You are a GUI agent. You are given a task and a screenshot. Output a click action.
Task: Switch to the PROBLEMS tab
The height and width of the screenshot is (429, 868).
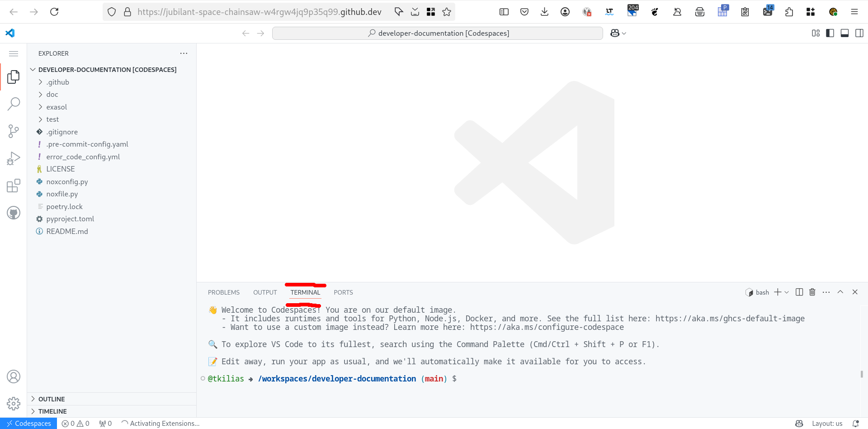pos(224,292)
